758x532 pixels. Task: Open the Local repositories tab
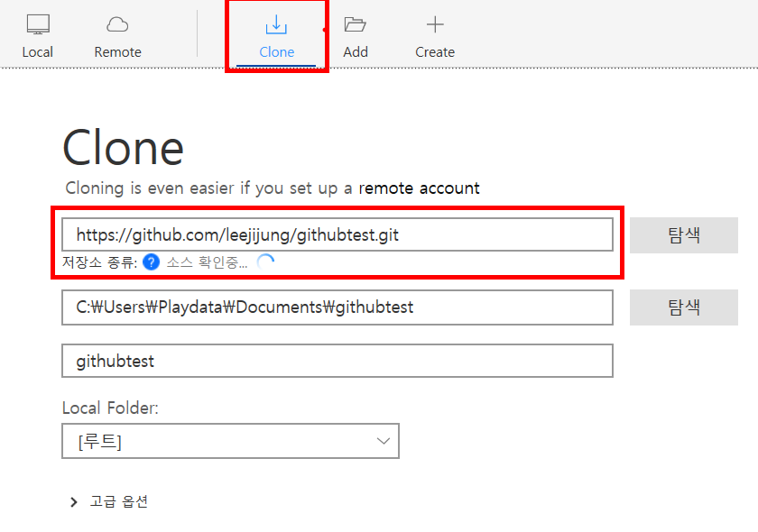pyautogui.click(x=38, y=37)
